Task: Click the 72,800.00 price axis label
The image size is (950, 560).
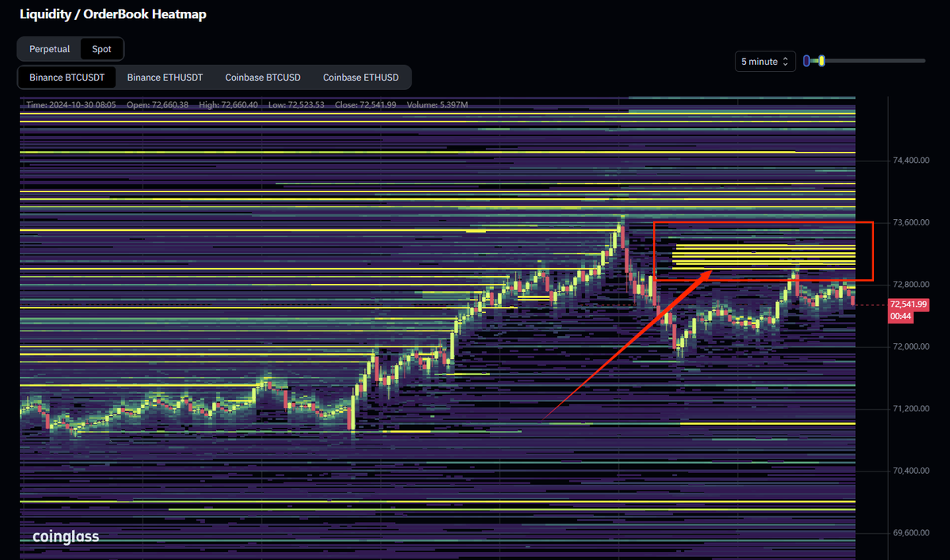Action: click(x=910, y=285)
